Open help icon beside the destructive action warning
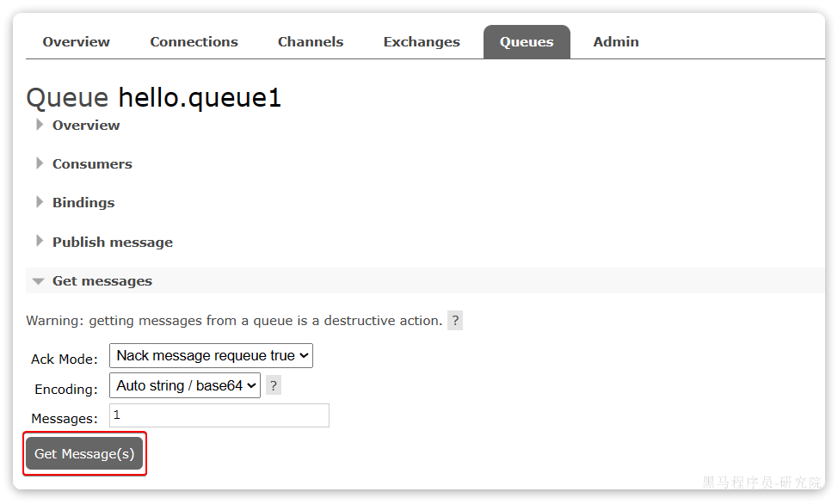 point(455,321)
